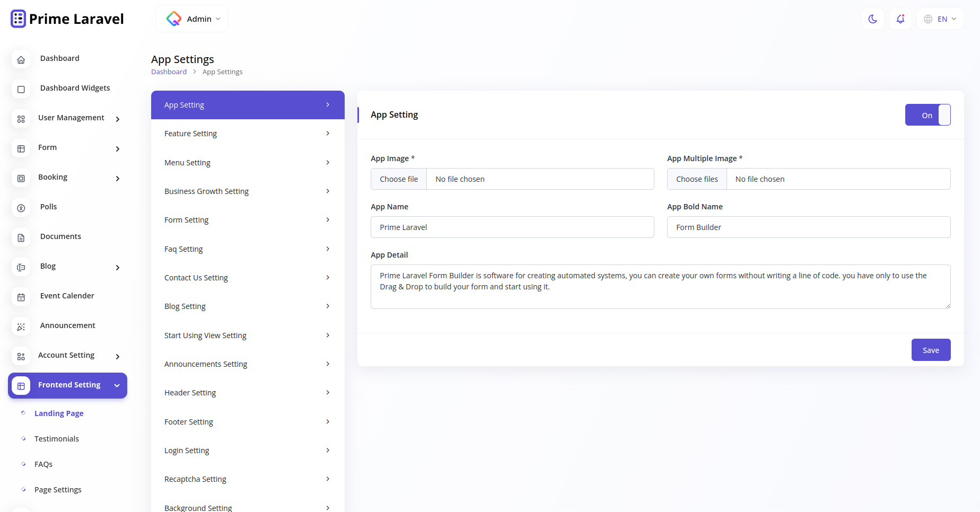This screenshot has height=512, width=980.
Task: Click the Event Calender icon
Action: [x=21, y=297]
